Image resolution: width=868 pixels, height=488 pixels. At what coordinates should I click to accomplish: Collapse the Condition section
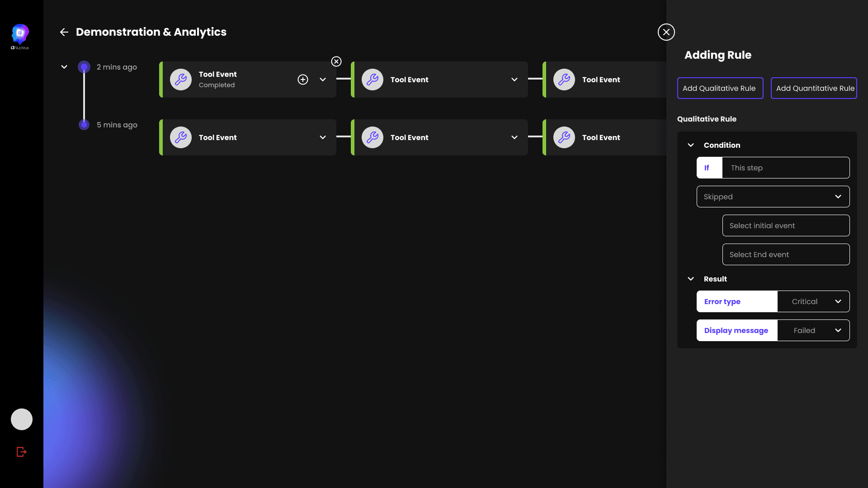point(691,145)
